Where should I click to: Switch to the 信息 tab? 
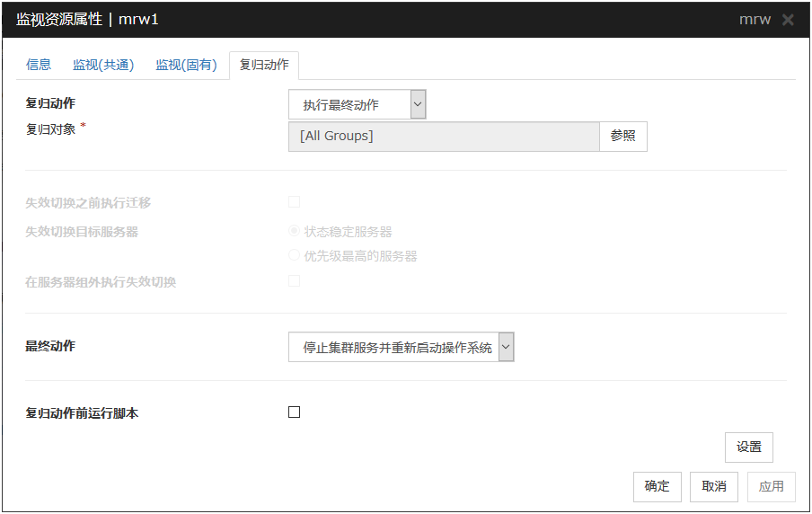click(x=39, y=65)
